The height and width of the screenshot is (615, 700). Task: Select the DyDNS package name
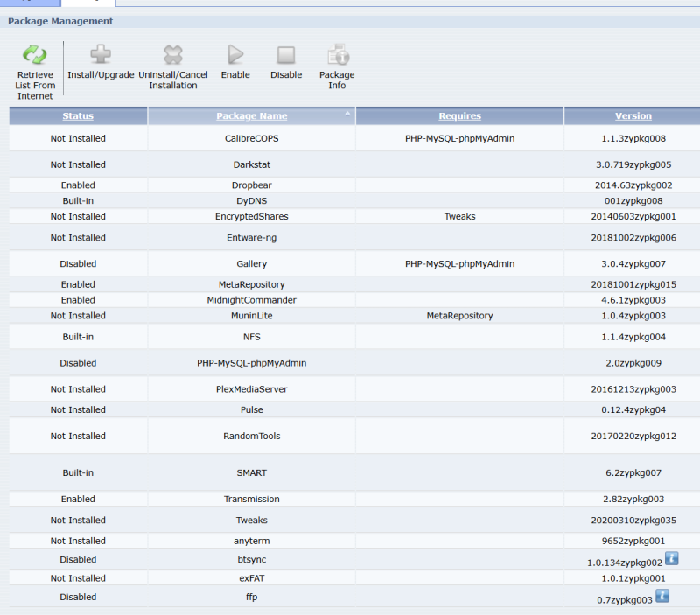251,201
